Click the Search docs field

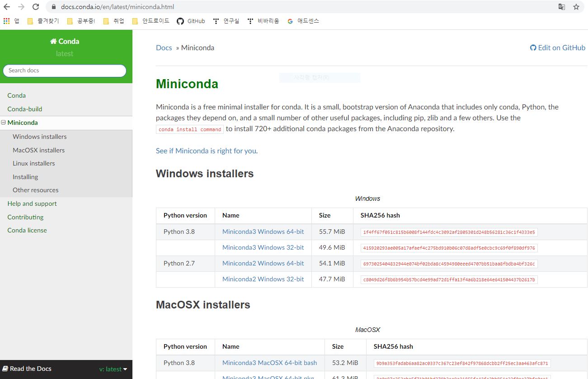[65, 71]
